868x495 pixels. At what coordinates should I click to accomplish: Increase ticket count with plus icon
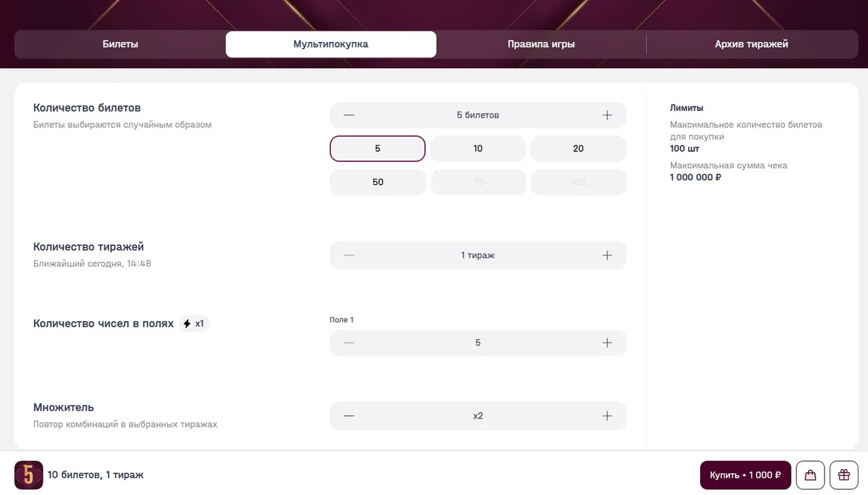tap(607, 115)
